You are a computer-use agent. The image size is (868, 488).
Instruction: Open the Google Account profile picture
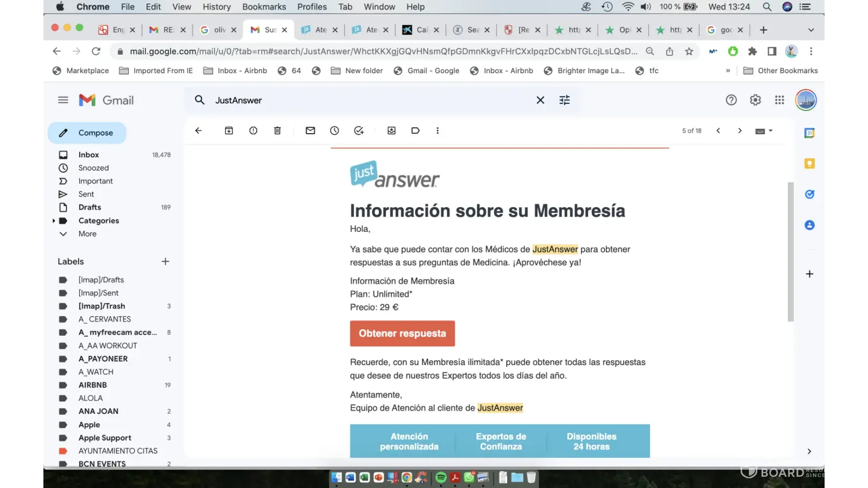806,101
